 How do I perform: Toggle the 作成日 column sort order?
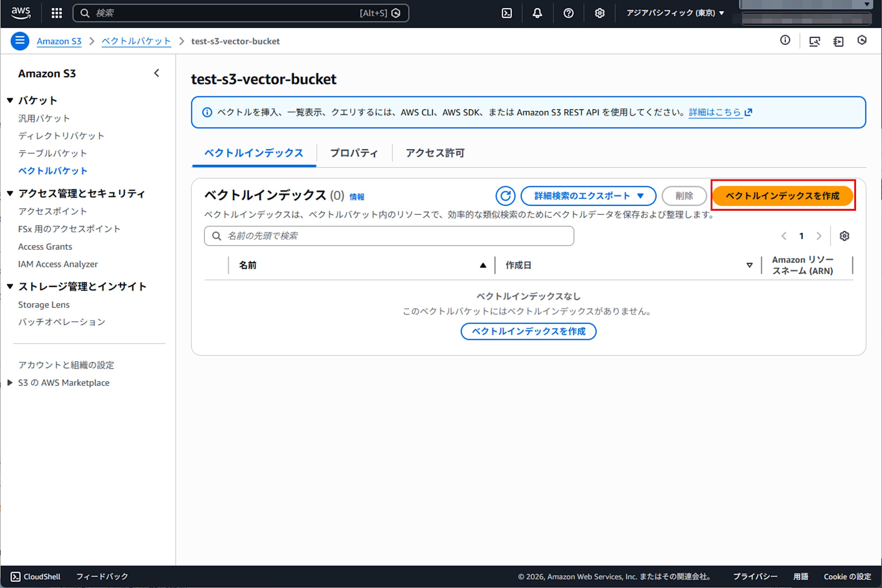point(749,265)
